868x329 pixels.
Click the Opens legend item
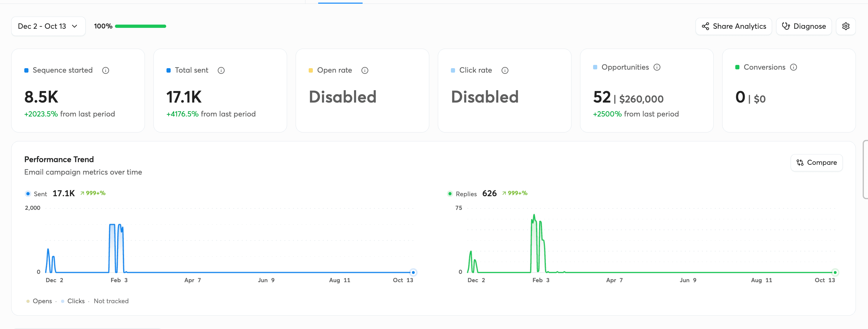[39, 301]
